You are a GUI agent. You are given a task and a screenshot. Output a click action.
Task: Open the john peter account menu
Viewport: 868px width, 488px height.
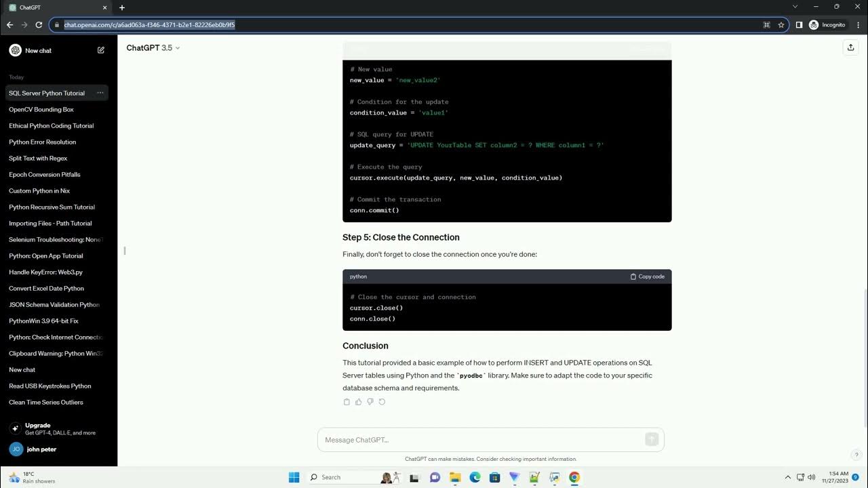(57, 449)
